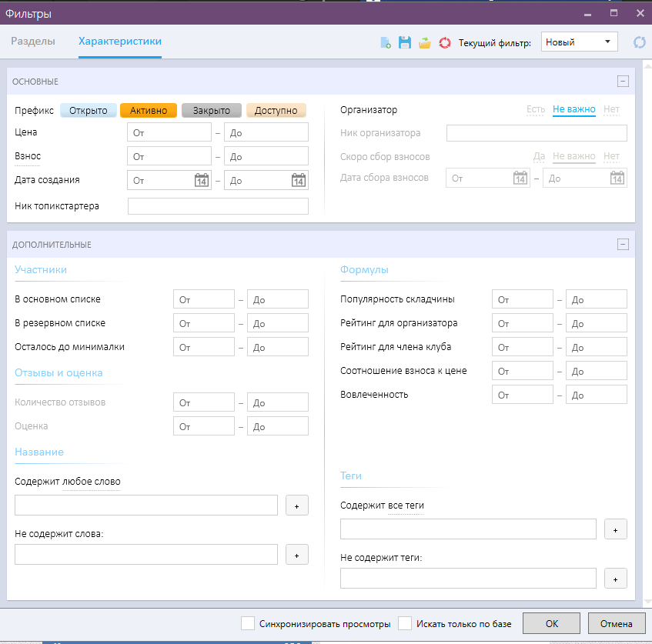Toggle the Активно prefix filter
The width and height of the screenshot is (652, 644).
point(149,111)
